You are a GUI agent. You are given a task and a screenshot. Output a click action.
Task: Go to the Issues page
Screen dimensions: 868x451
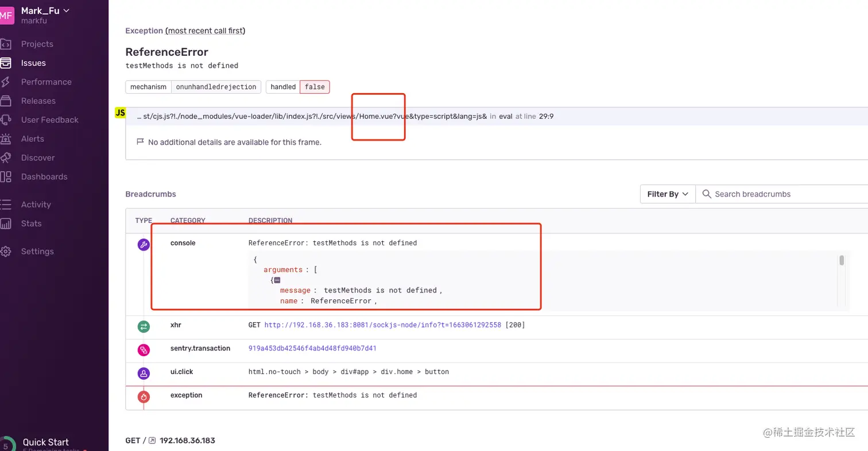click(33, 63)
